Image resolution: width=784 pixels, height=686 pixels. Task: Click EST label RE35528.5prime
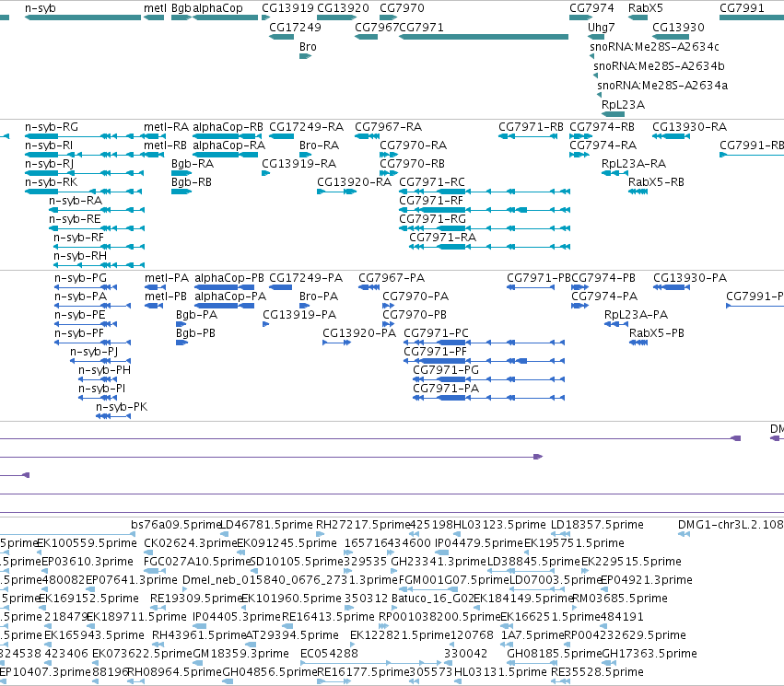click(597, 672)
